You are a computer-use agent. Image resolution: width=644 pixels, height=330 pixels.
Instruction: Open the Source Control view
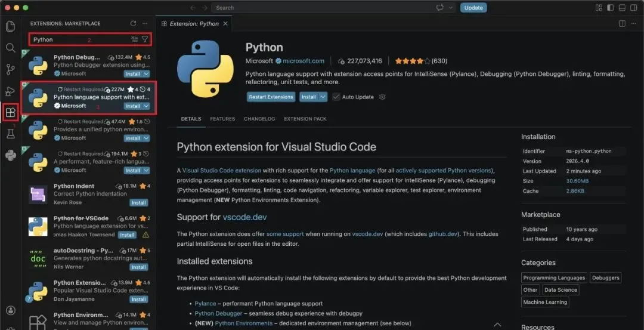pos(10,69)
